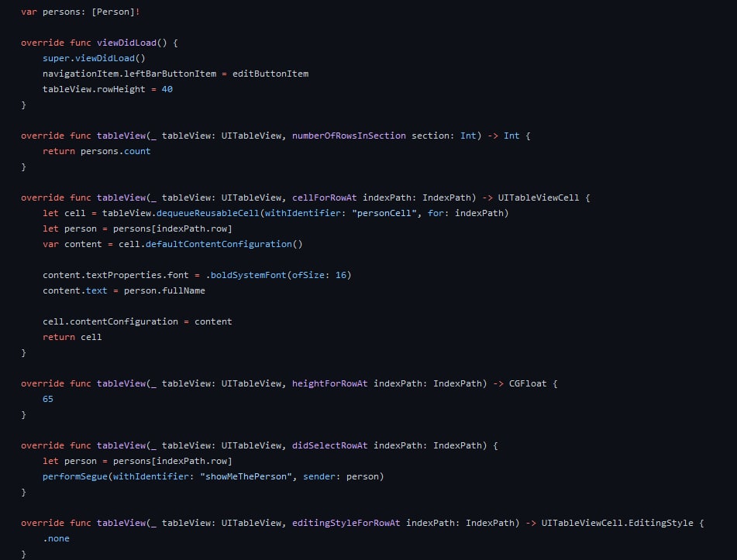Click 'CGFloat' return type
Viewport: 737px width, 560px height.
pos(528,384)
